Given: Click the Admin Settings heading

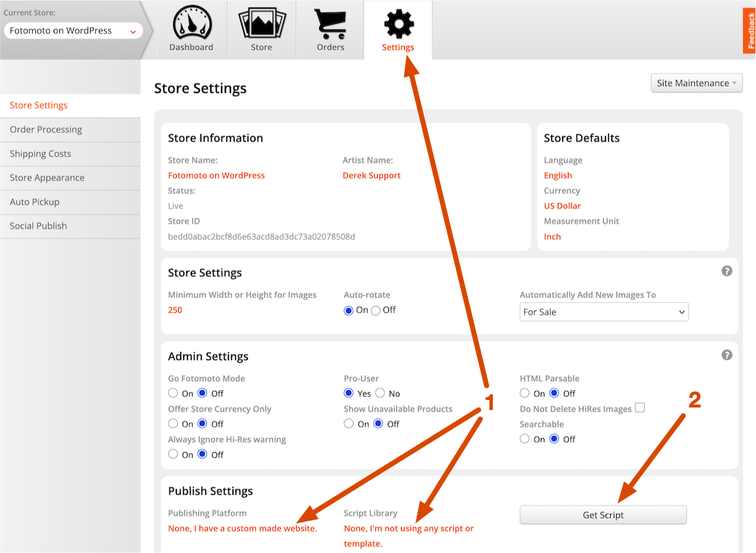Looking at the screenshot, I should tap(208, 356).
